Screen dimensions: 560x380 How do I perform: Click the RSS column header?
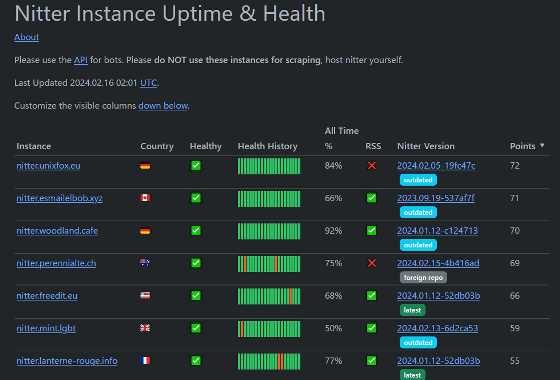[x=373, y=146]
